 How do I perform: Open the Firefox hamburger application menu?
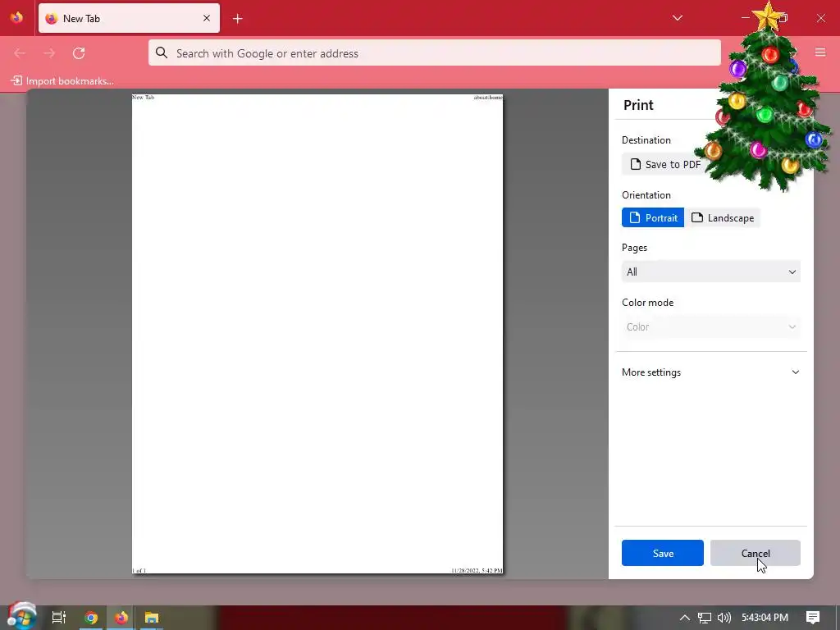coord(820,52)
